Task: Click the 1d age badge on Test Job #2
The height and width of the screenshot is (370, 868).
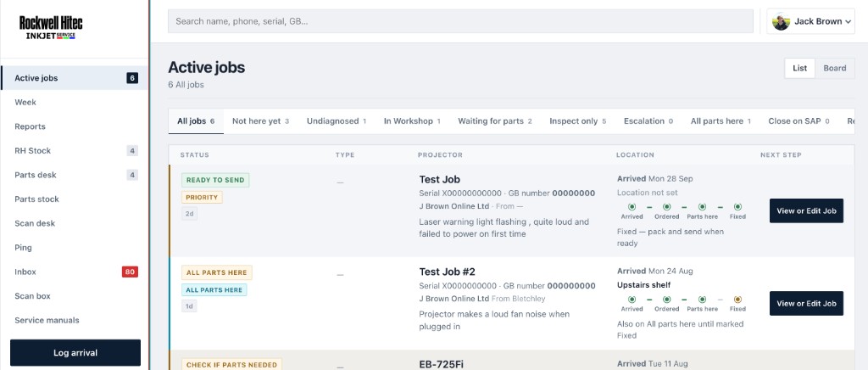Action: click(189, 306)
